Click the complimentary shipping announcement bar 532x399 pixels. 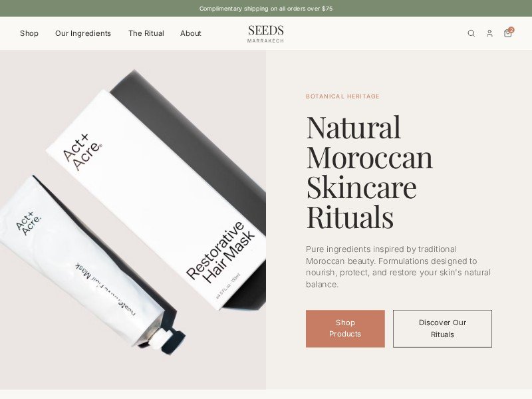click(266, 9)
